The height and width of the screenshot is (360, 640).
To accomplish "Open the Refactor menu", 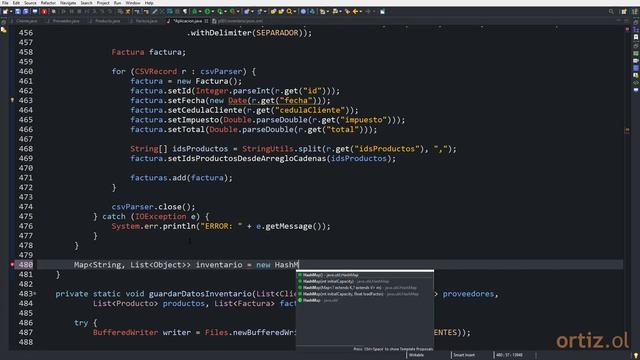I will click(x=48, y=3).
